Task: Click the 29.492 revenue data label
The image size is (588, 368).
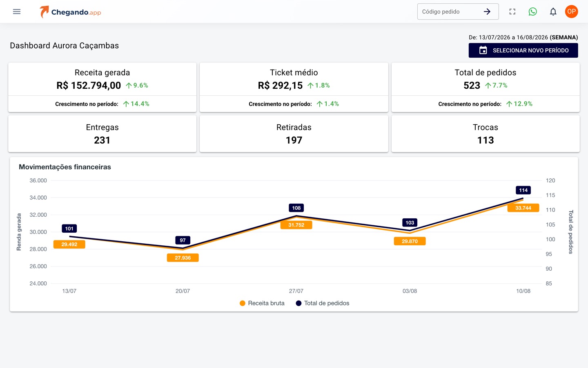Action: pyautogui.click(x=69, y=245)
